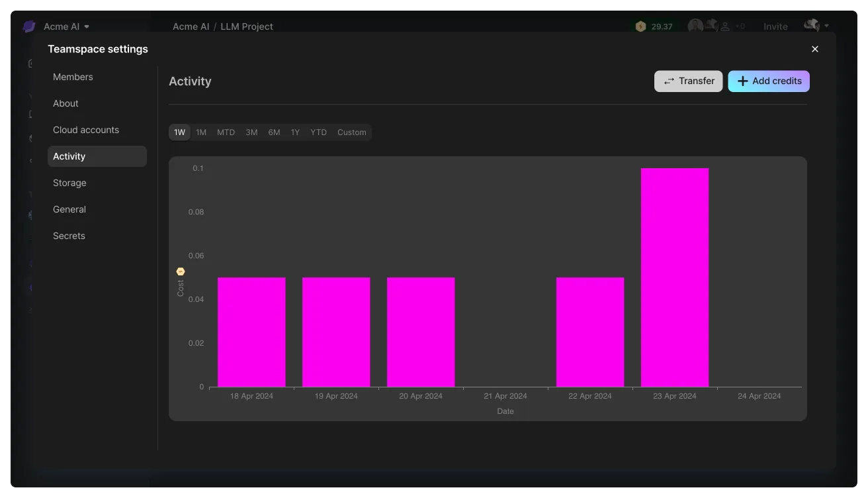Click the Lightning logo in top-left corner
Image resolution: width=868 pixels, height=498 pixels.
29,26
